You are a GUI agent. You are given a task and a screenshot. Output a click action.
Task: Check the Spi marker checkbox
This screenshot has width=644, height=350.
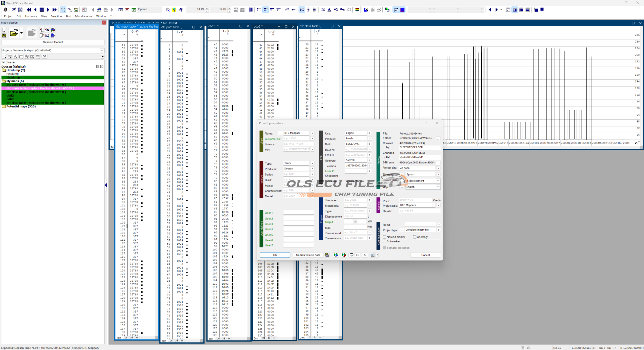(384, 241)
